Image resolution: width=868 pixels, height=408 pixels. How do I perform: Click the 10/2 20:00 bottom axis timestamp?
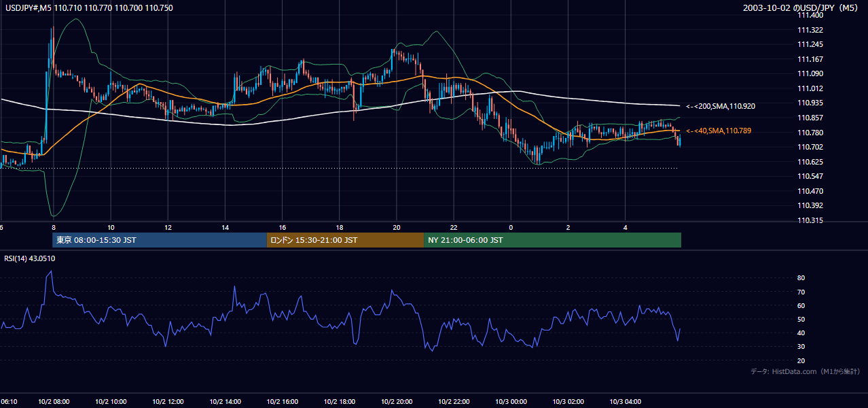(397, 401)
